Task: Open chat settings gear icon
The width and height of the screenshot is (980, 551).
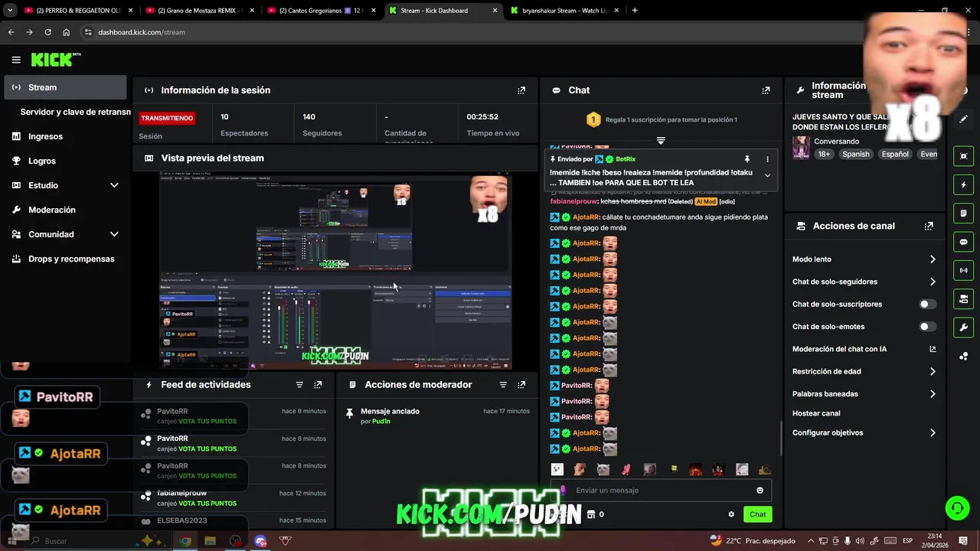Action: [731, 514]
